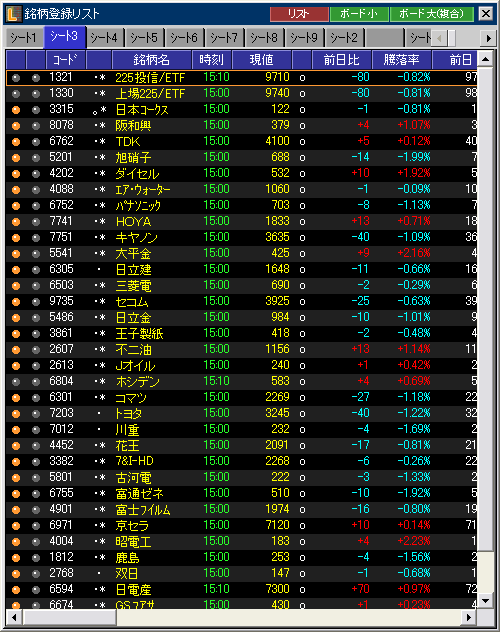The height and width of the screenshot is (632, 500).
Task: Switch to the シート4 tab
Action: point(104,38)
